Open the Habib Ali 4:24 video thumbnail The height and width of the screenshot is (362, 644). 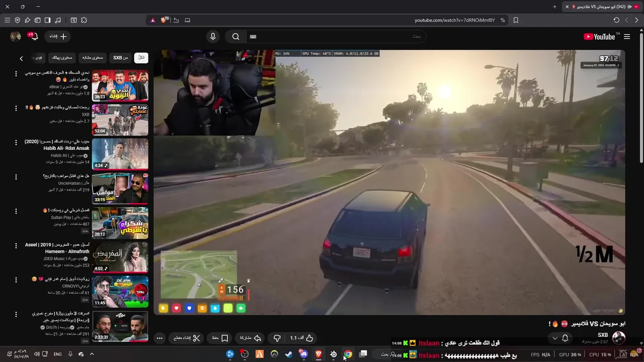[x=120, y=154]
